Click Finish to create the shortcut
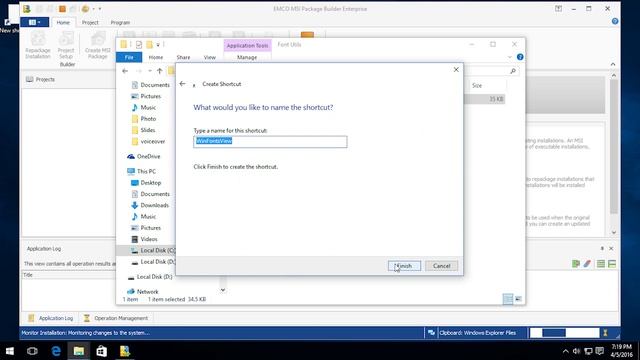Screen dimensions: 640x360 [x=404, y=266]
